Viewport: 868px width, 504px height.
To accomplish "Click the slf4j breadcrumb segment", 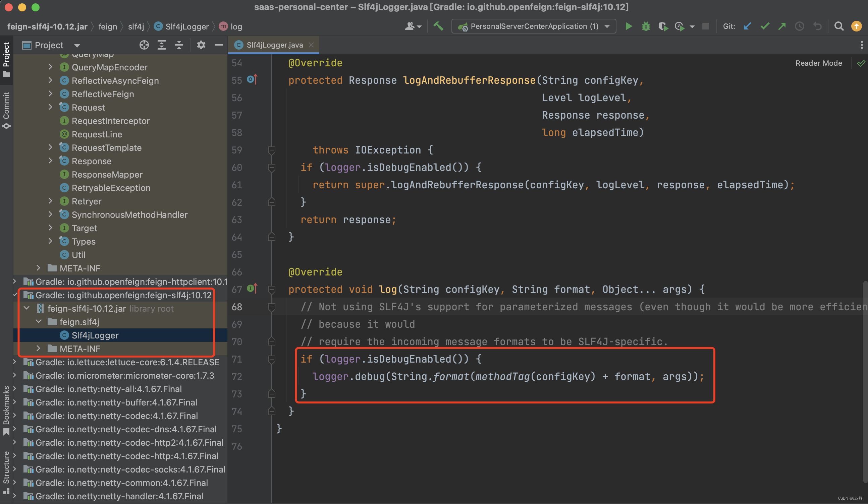I will click(x=136, y=26).
